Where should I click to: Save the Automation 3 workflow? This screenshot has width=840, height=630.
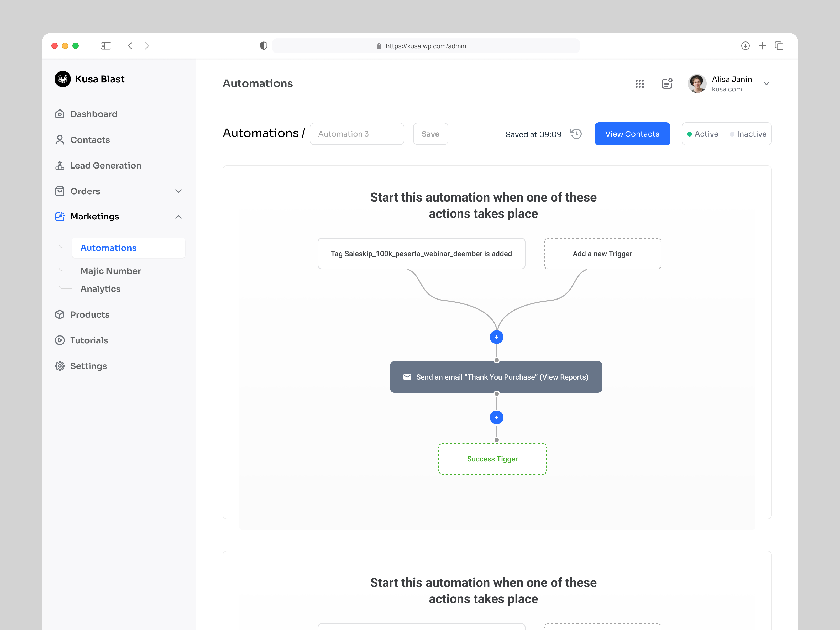point(430,134)
